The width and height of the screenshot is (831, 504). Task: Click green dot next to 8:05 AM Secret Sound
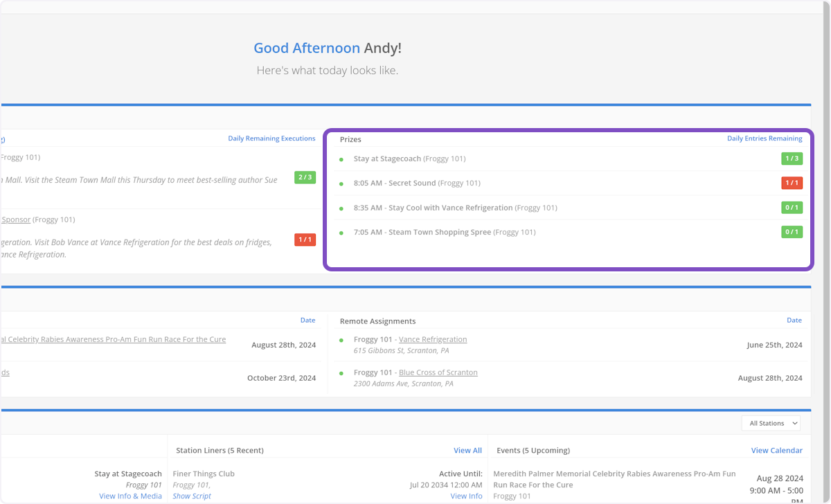pyautogui.click(x=341, y=184)
